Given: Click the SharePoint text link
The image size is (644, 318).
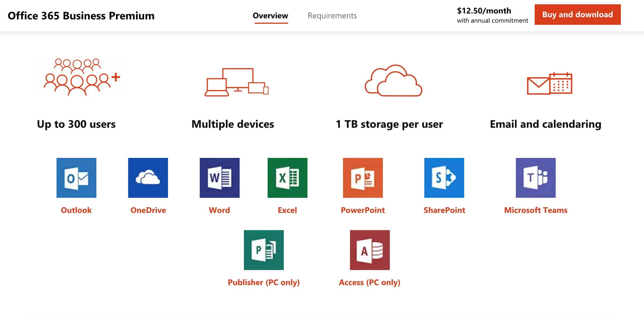Looking at the screenshot, I should point(444,210).
